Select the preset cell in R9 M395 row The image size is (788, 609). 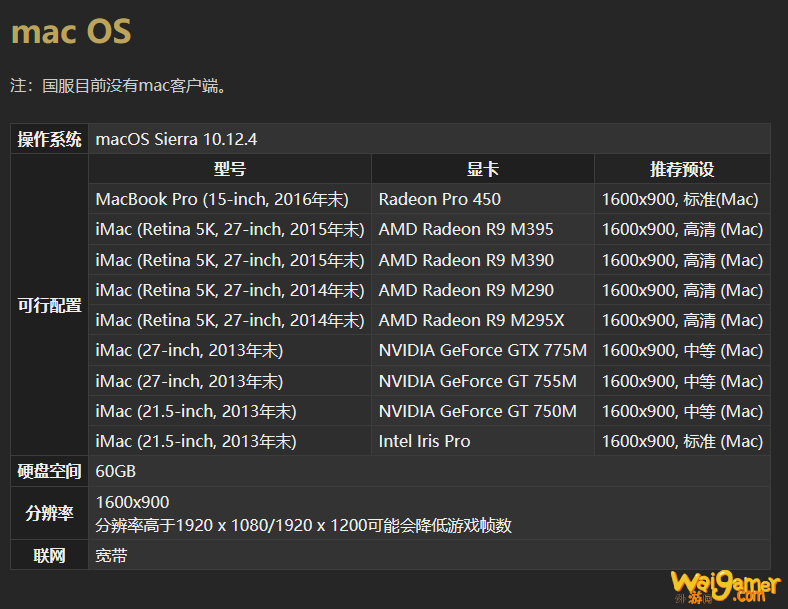coord(682,229)
